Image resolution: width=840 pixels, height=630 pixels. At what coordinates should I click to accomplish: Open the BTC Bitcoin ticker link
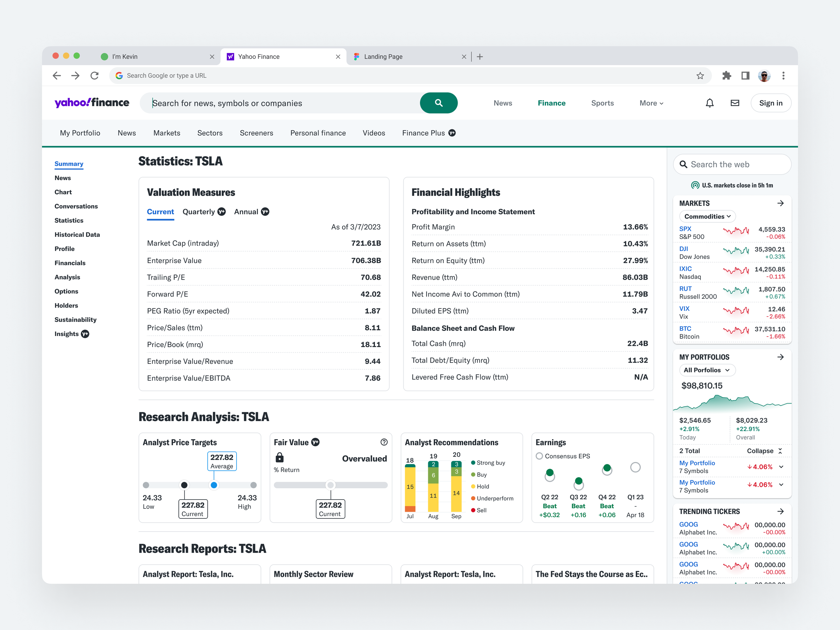(685, 329)
